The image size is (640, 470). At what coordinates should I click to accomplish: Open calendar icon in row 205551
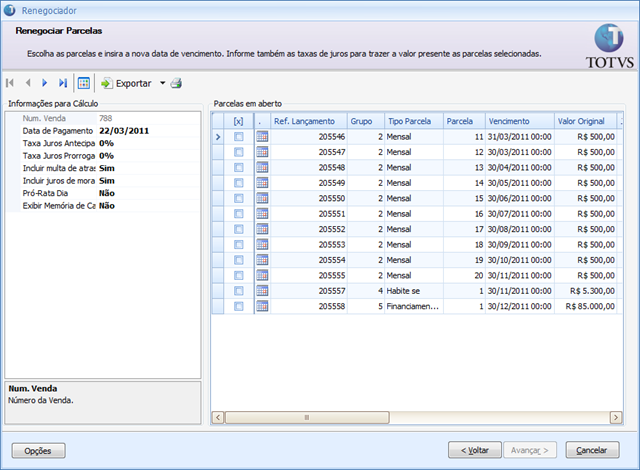[x=262, y=214]
